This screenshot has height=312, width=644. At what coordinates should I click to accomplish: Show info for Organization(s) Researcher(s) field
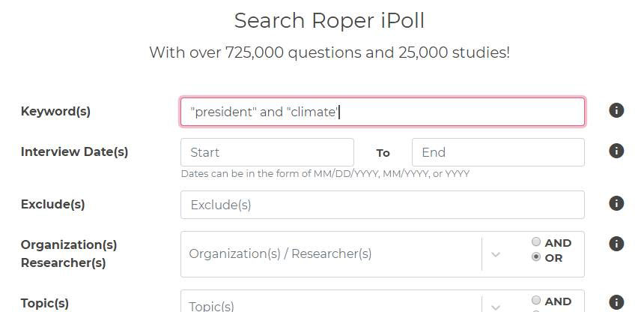click(616, 244)
